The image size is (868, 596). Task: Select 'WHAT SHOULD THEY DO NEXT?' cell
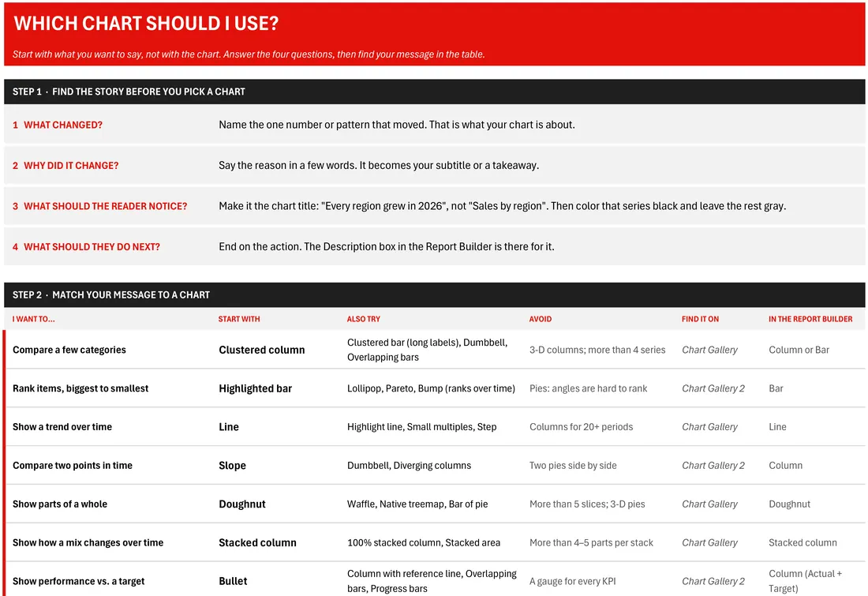[x=86, y=246]
